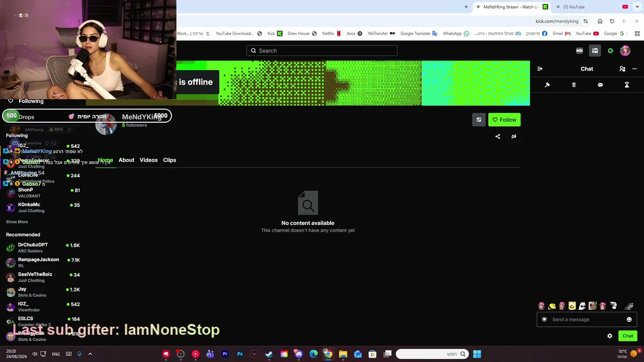Collapse the chat panel with the arrow icon
Screen dimensions: 644x362
point(540,69)
